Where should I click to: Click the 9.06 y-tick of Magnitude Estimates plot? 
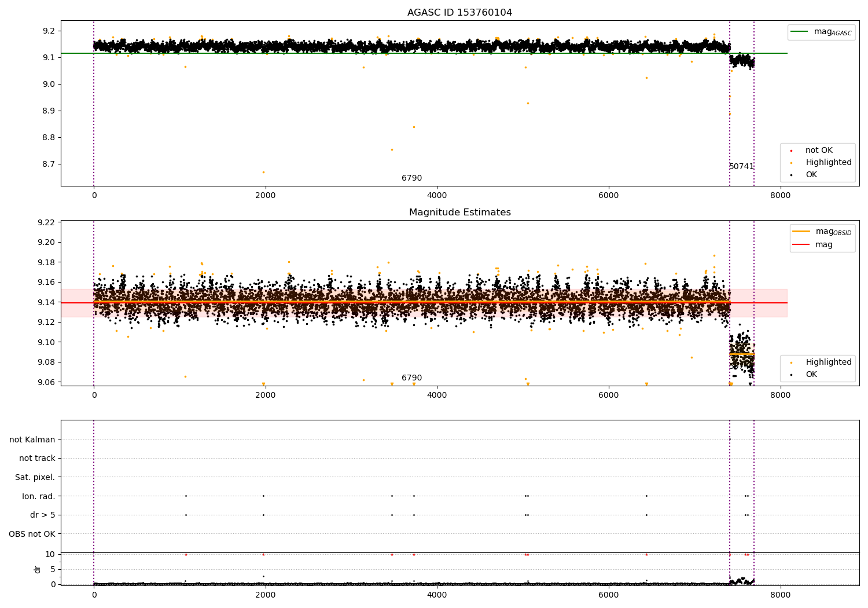[47, 383]
